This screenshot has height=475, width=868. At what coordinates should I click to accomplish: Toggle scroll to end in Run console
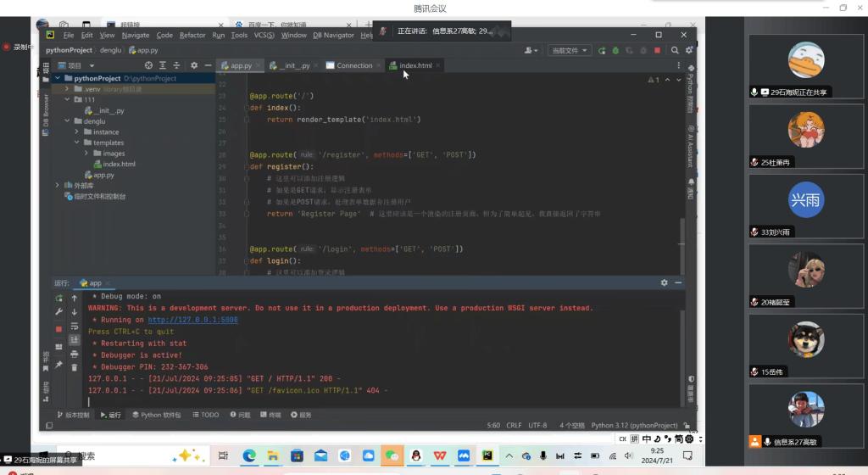tap(75, 339)
